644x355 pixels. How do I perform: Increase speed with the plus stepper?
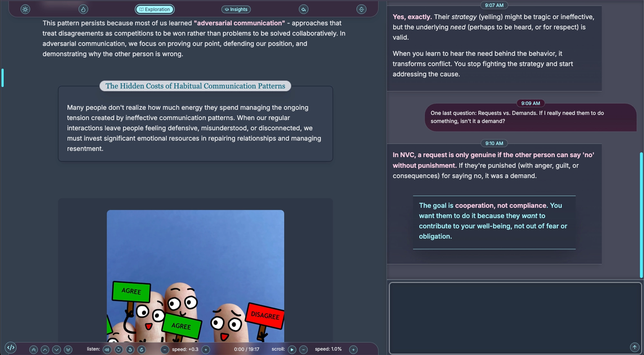point(205,350)
